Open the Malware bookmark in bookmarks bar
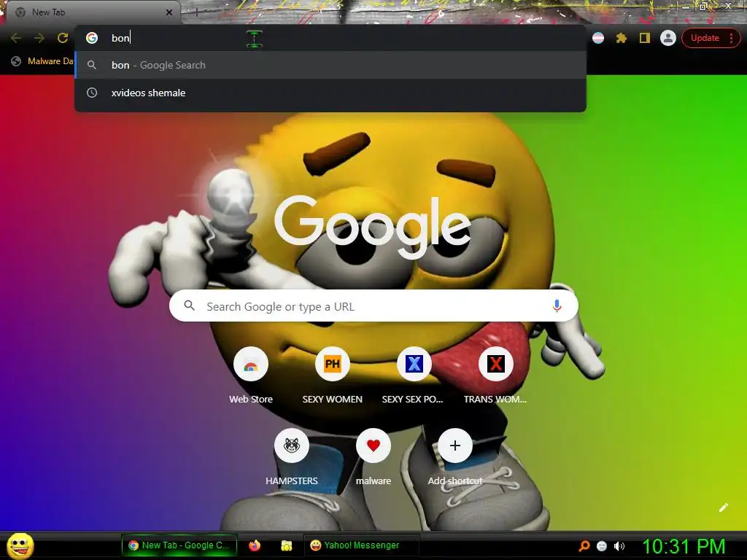The width and height of the screenshot is (747, 560). tap(43, 61)
